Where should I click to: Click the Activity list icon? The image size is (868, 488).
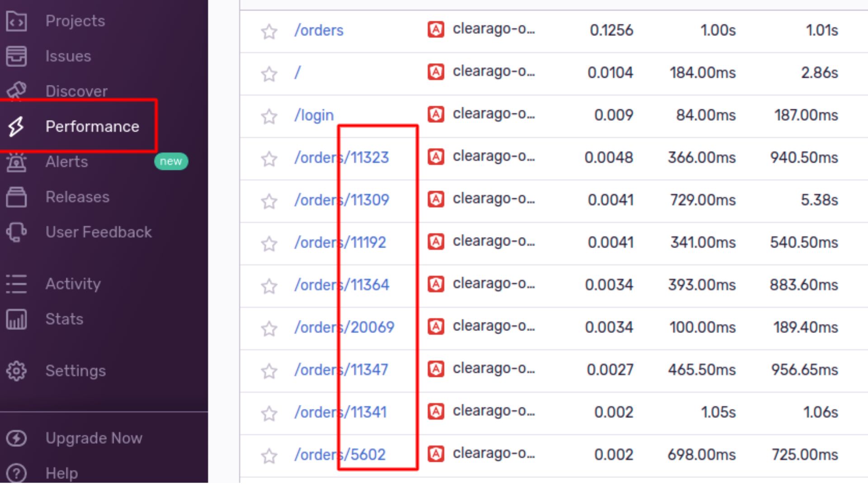(17, 284)
